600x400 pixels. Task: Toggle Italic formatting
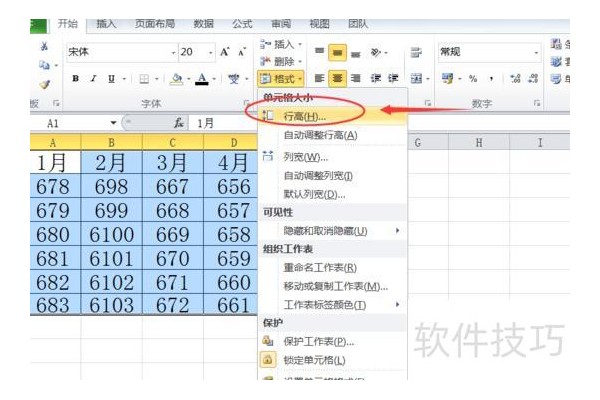point(93,79)
